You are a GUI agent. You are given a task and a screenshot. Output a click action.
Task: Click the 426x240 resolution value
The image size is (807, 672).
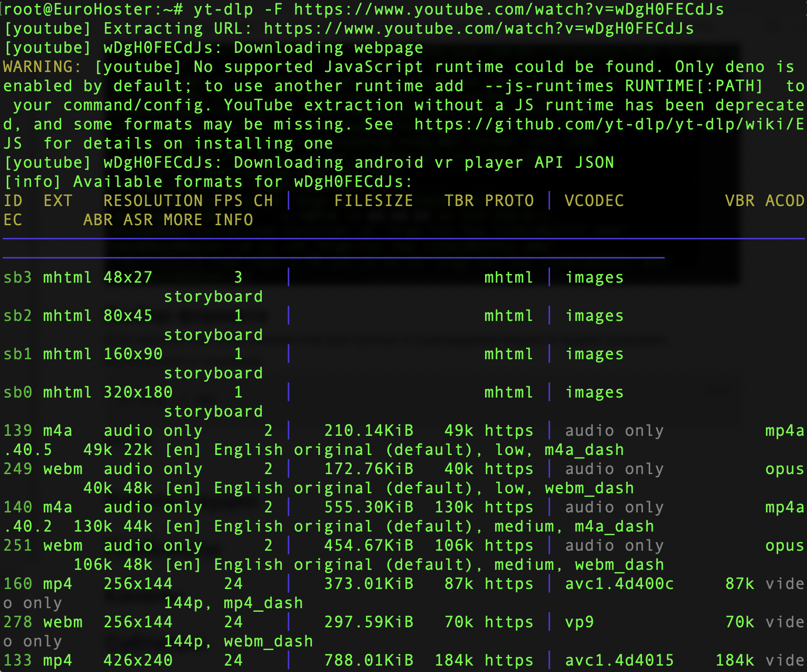138,660
